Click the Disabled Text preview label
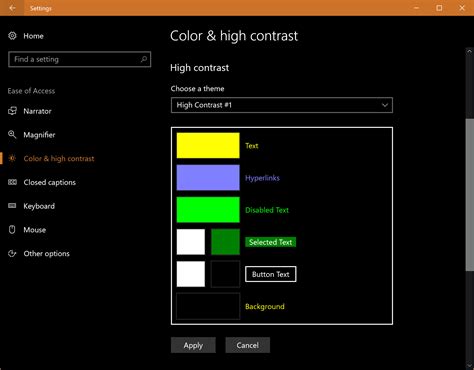This screenshot has height=370, width=474. coord(267,210)
